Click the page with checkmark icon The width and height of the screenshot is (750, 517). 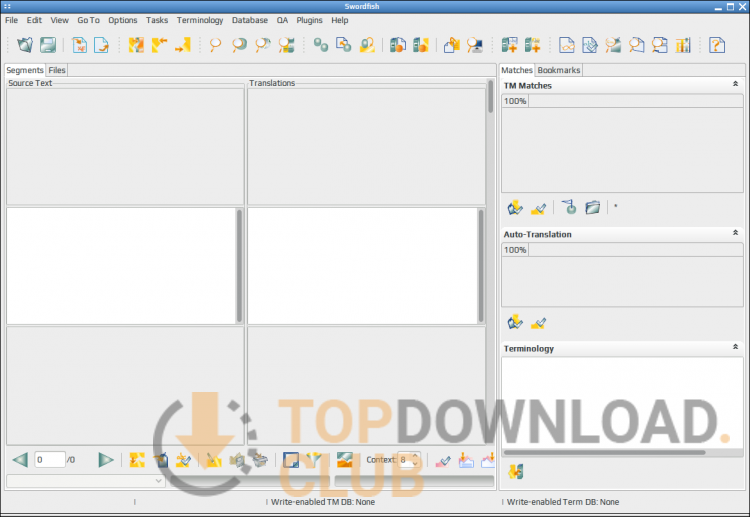point(590,45)
